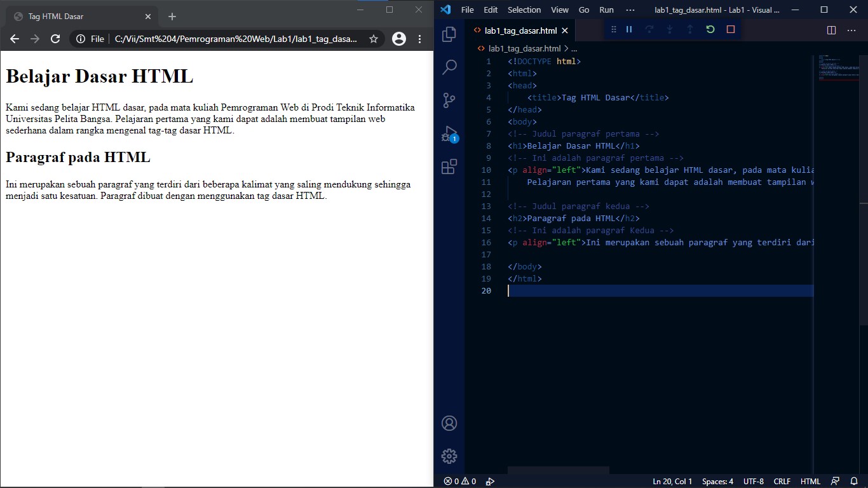The image size is (868, 488).
Task: Stop the debug session
Action: pos(731,29)
